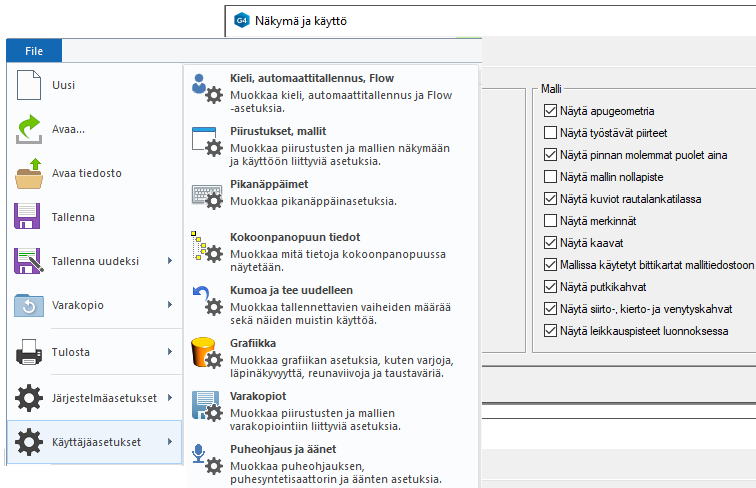Click the Puheohjaus ja äänet microphone icon
This screenshot has height=488, width=756.
(x=205, y=459)
